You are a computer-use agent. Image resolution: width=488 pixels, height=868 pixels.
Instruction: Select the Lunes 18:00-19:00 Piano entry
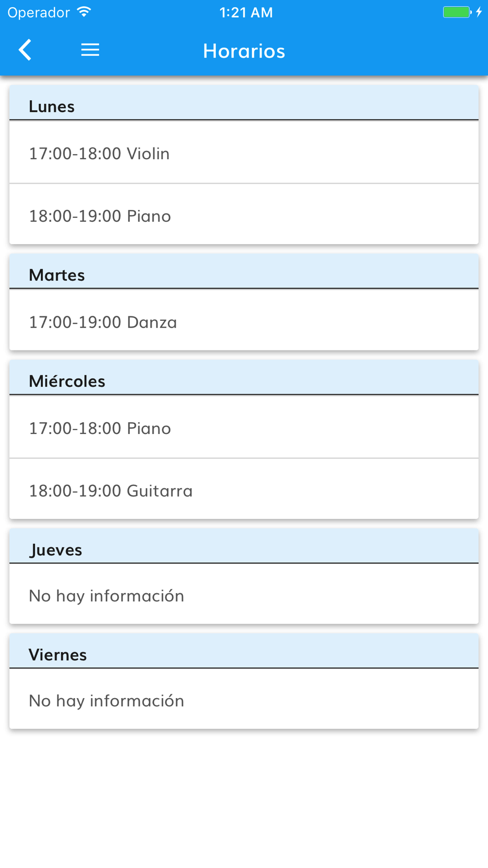(244, 216)
